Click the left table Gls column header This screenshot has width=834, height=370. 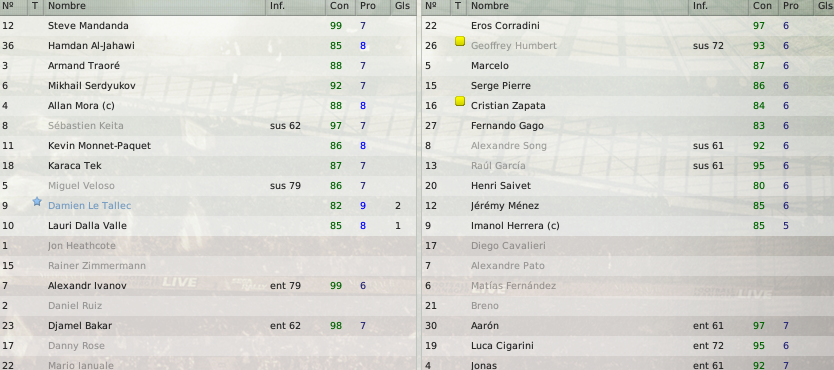pos(403,6)
